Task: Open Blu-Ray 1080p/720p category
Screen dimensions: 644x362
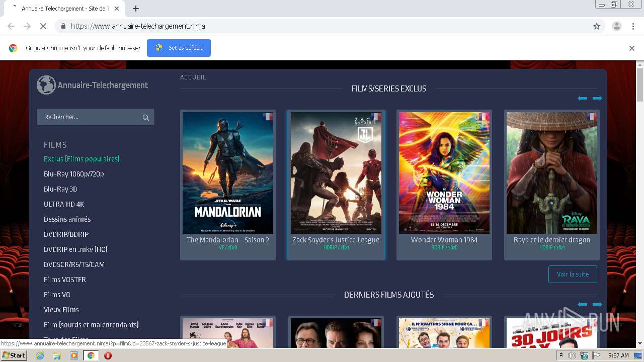Action: point(74,174)
